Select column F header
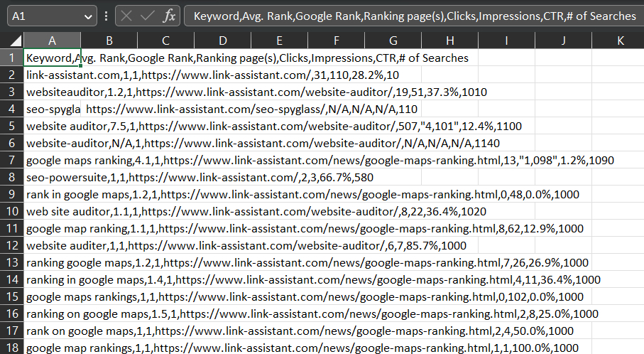The height and width of the screenshot is (354, 644). coord(337,41)
